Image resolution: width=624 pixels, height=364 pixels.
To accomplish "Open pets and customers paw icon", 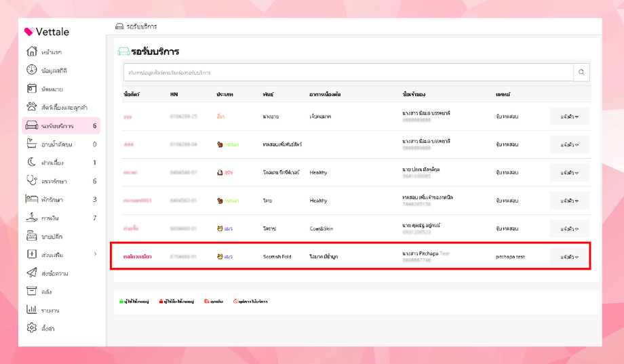I will pos(31,106).
